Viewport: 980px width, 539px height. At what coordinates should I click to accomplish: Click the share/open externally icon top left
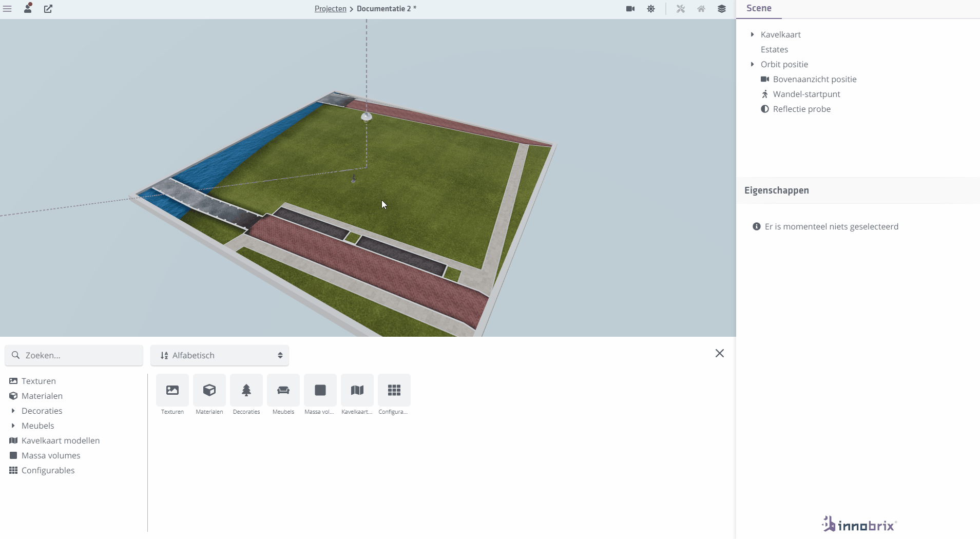[48, 9]
